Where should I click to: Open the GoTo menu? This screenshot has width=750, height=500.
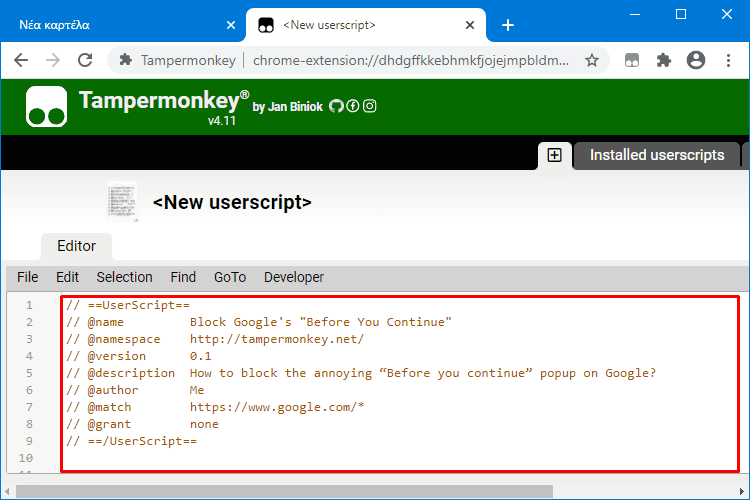pos(230,277)
